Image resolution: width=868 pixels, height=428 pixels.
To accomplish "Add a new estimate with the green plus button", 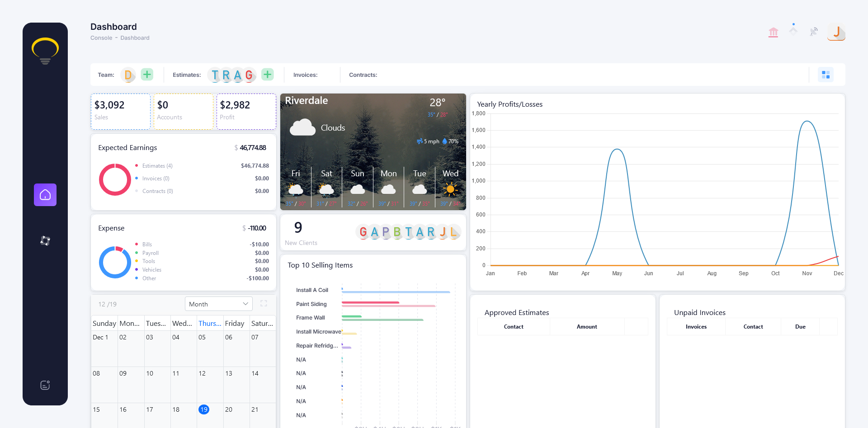I will click(267, 74).
